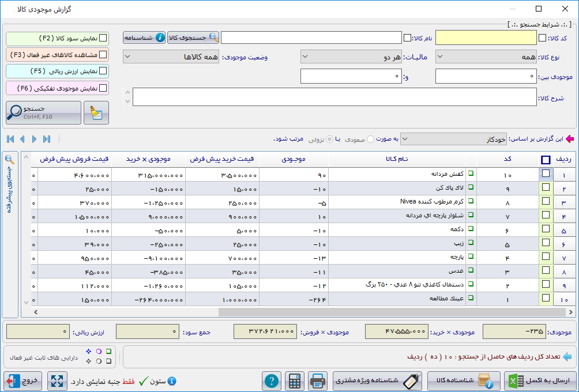Screen dimensions: 579x392
Task: Open the نوع کالا dropdown
Action: click(486, 57)
